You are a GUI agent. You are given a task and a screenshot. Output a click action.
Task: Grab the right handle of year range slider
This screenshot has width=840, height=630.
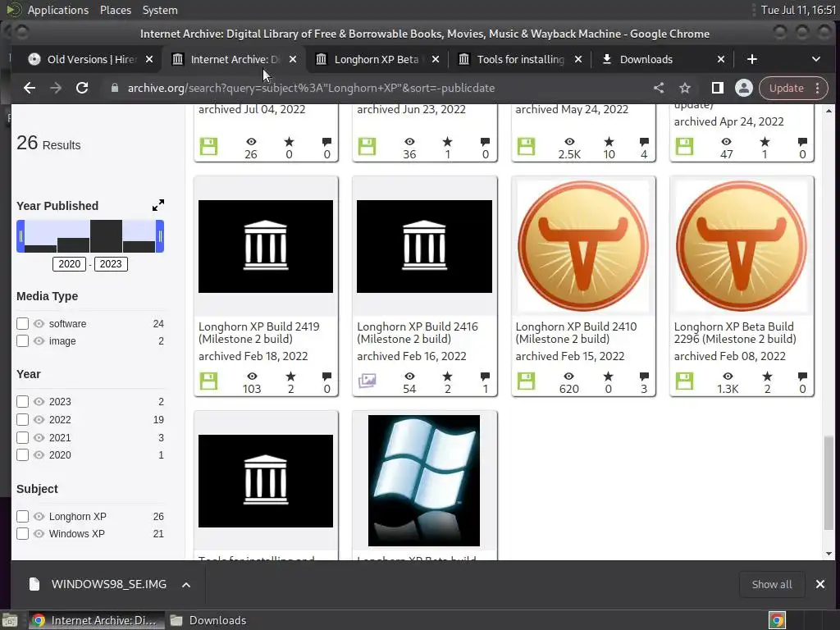pyautogui.click(x=160, y=235)
